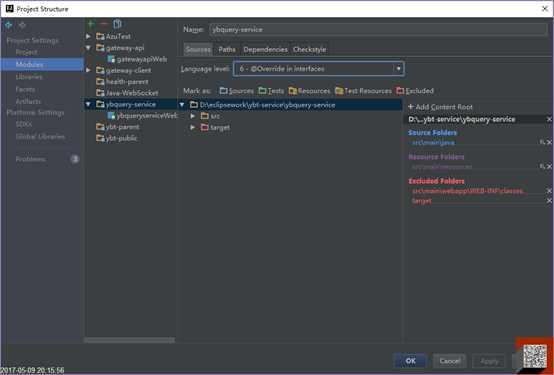Click the module Name input field

coord(378,30)
